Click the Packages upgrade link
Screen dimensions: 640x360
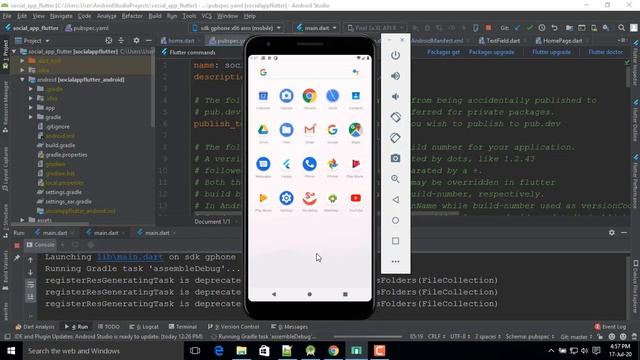coord(491,52)
